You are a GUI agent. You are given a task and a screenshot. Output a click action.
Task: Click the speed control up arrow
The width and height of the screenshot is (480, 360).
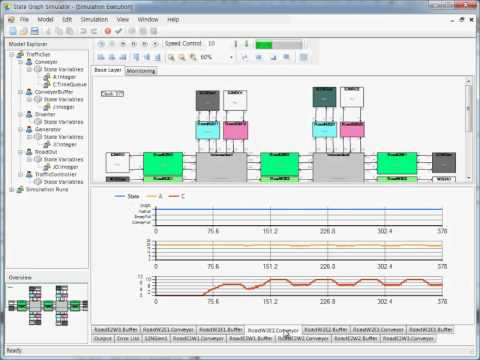pyautogui.click(x=236, y=44)
